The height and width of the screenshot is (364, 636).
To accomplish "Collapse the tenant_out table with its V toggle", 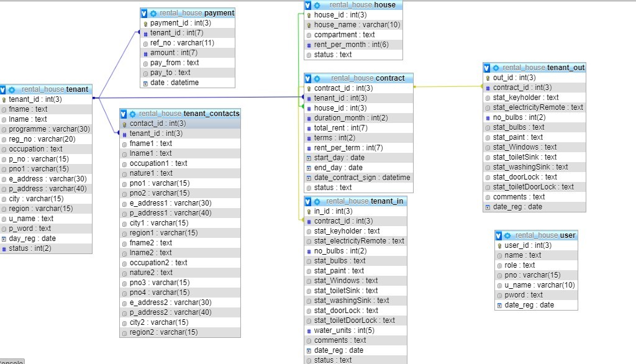I will [x=487, y=68].
